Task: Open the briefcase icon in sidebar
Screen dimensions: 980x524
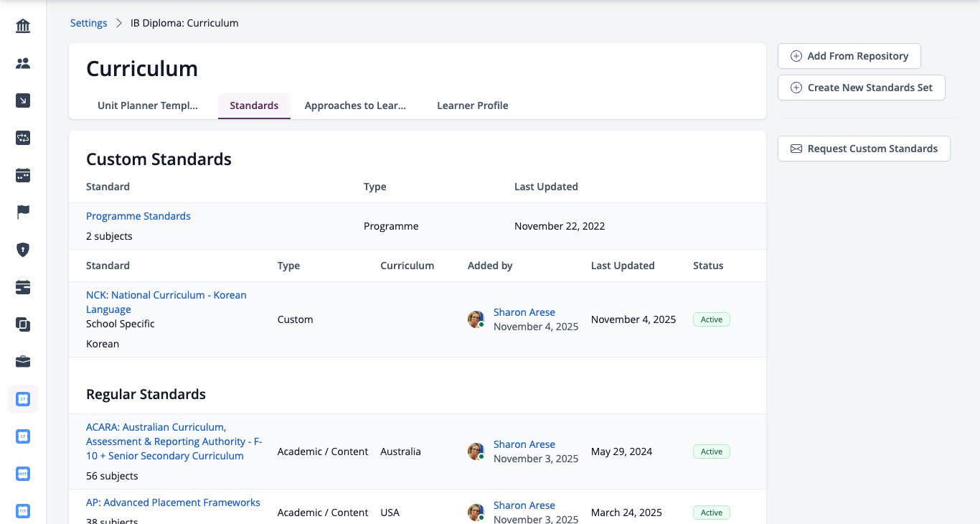Action: tap(23, 362)
